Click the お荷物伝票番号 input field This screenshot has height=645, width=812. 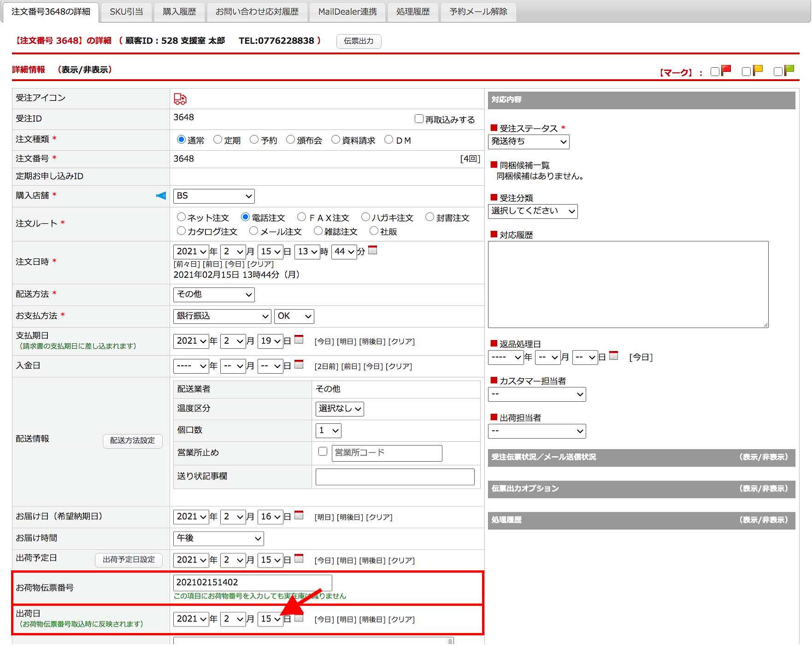[253, 583]
